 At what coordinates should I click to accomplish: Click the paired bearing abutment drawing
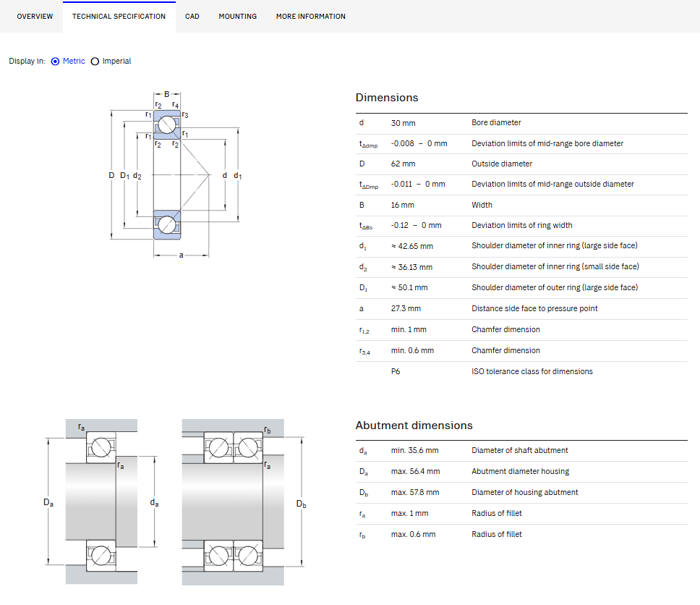coord(244,502)
